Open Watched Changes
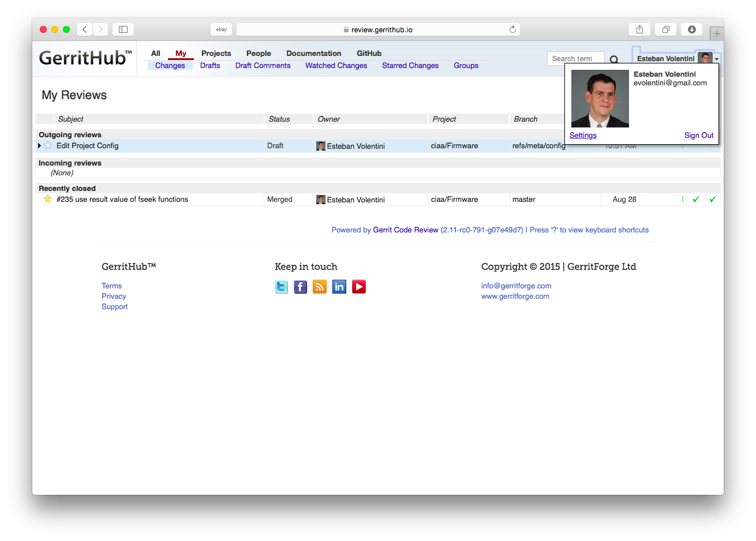 [336, 66]
